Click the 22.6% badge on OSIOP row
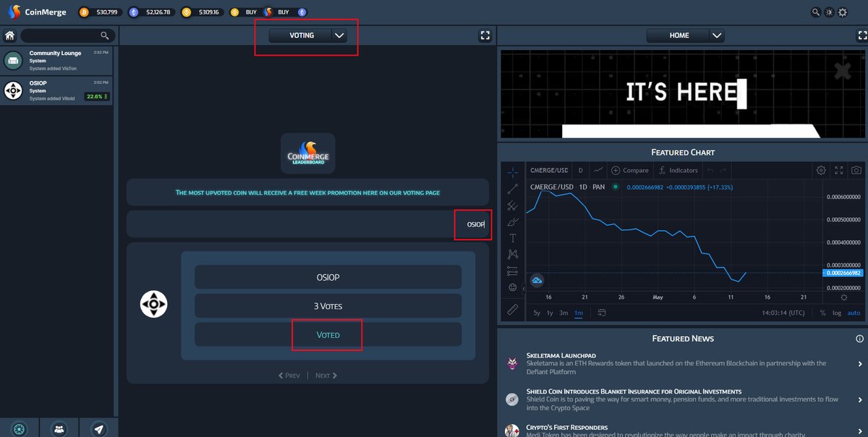868x437 pixels. [96, 96]
